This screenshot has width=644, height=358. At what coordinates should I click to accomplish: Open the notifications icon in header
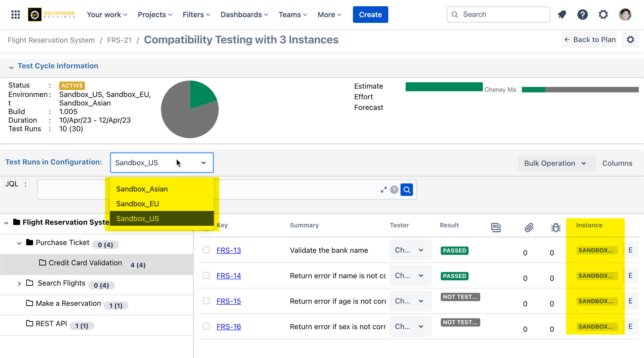(562, 15)
